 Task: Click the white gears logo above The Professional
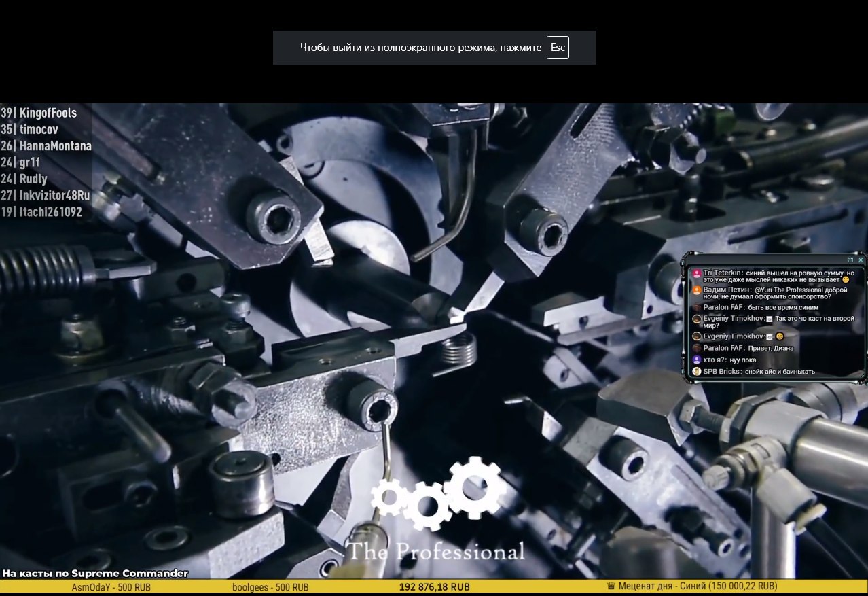[439, 494]
